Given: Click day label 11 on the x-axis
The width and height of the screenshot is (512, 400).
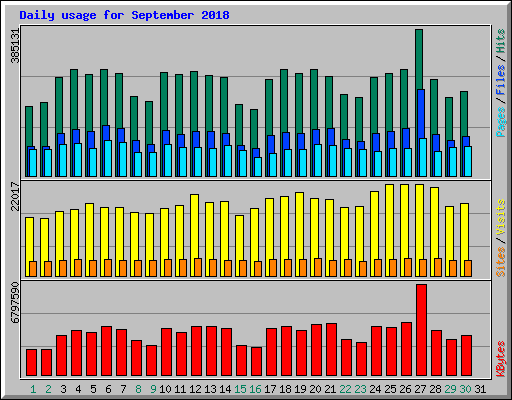Looking at the screenshot, I should 180,389.
